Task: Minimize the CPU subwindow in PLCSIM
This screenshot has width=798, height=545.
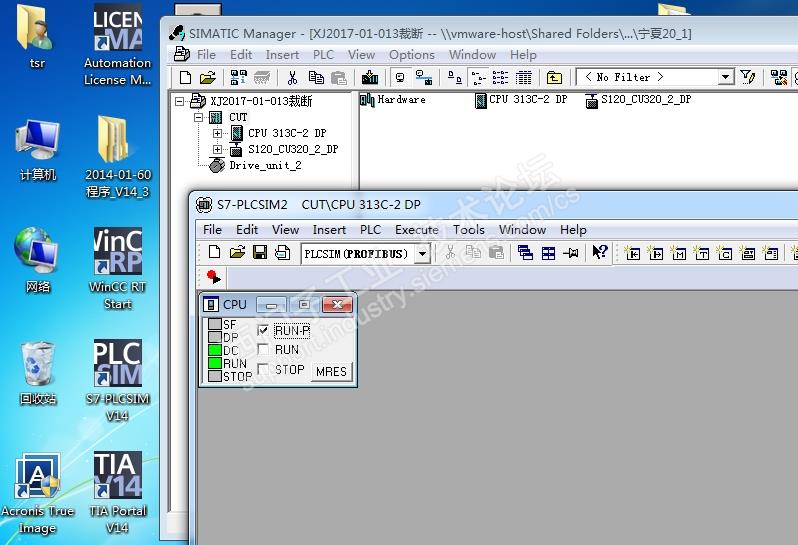Action: (x=271, y=305)
